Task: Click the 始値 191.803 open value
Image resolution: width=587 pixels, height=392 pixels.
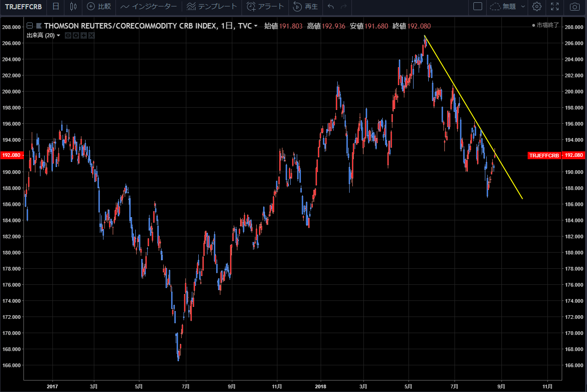Action: (x=283, y=26)
